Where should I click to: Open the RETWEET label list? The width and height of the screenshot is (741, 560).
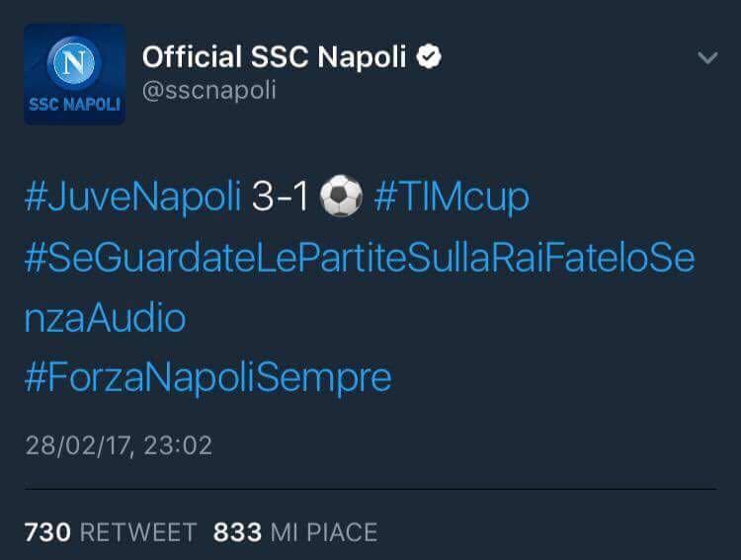click(x=137, y=532)
